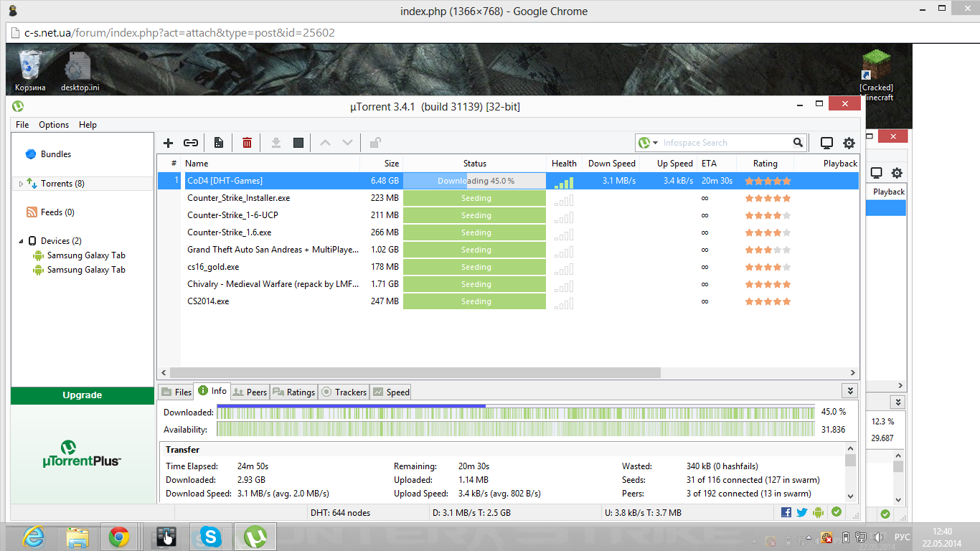The height and width of the screenshot is (551, 980).
Task: Click the Move Down Queue arrow icon
Action: point(347,143)
